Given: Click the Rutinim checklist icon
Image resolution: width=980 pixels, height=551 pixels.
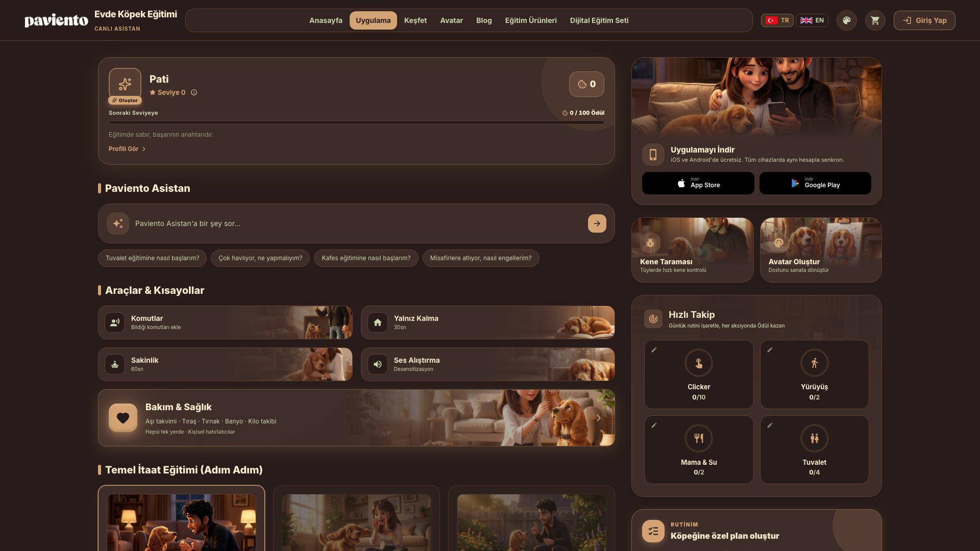Looking at the screenshot, I should [653, 531].
